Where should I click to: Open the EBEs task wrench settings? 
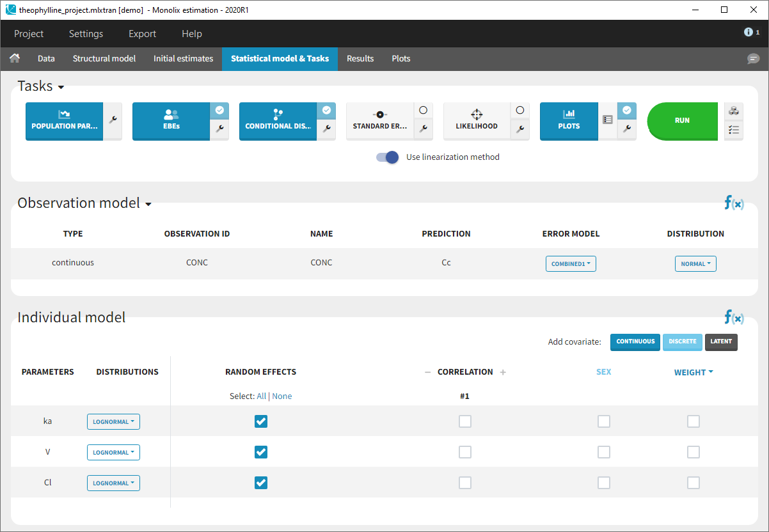pyautogui.click(x=219, y=129)
